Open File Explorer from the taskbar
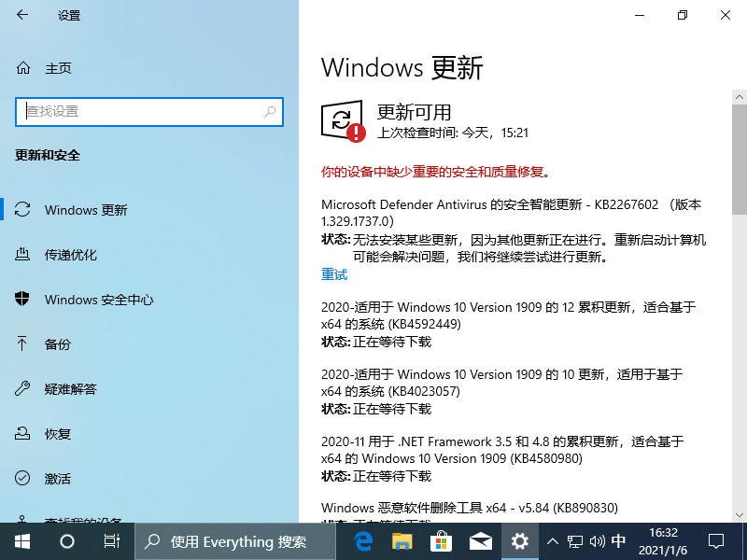This screenshot has width=747, height=560. (402, 541)
